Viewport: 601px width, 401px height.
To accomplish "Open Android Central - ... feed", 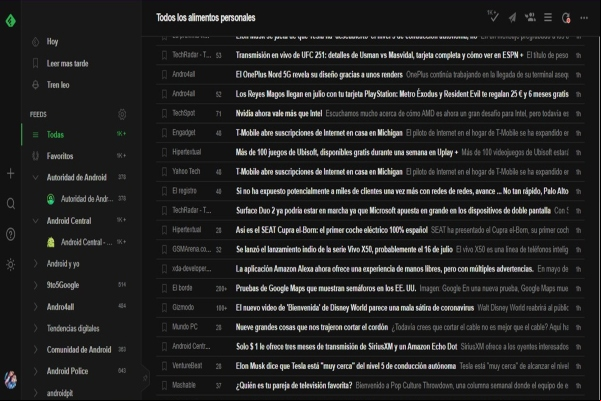I will [x=87, y=242].
